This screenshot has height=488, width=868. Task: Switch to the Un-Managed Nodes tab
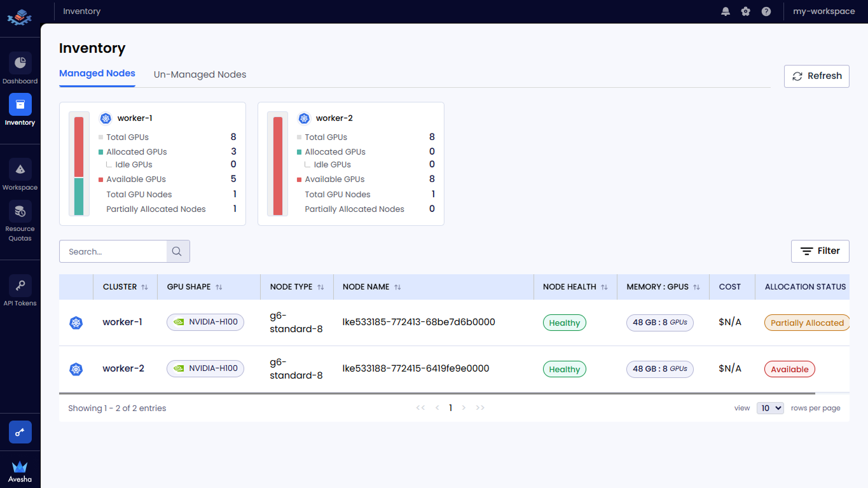(200, 74)
